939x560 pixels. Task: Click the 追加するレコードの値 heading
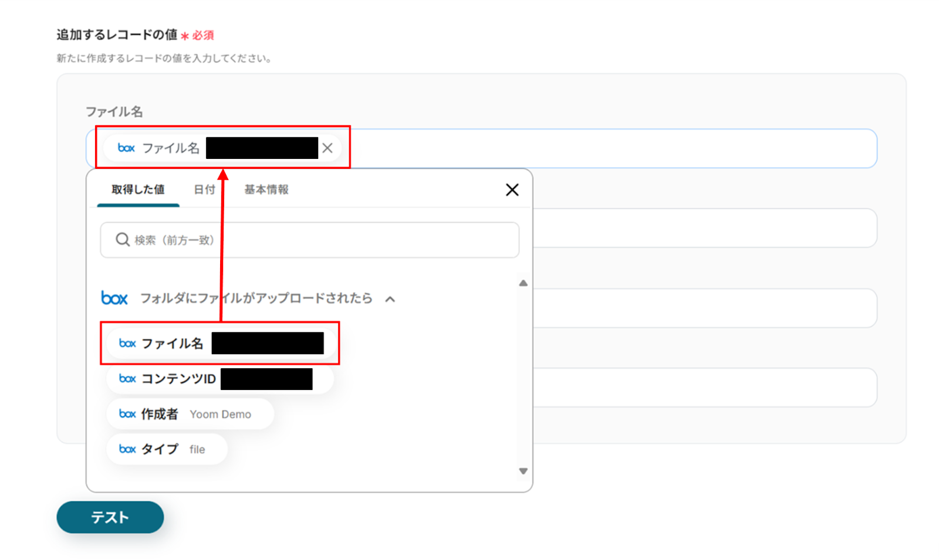pyautogui.click(x=117, y=35)
